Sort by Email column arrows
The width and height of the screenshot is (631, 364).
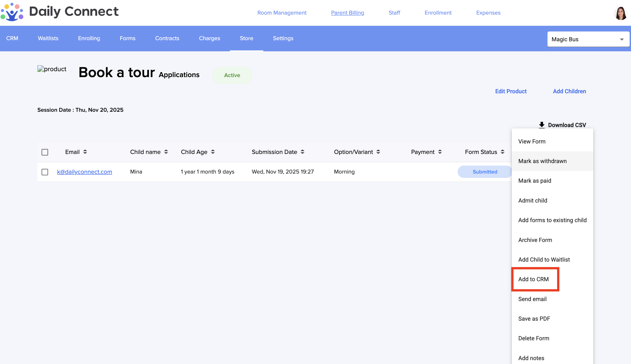point(85,152)
